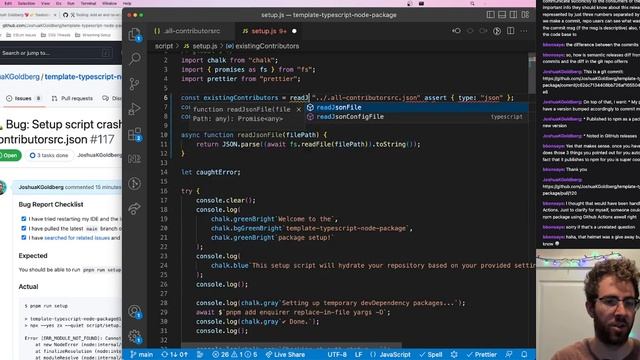The width and height of the screenshot is (640, 360).
Task: Open the GitLens commit graph activity icon
Action: (134, 184)
